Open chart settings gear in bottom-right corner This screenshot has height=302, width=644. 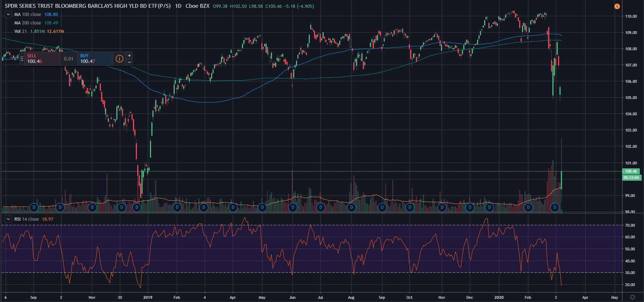click(x=632, y=297)
